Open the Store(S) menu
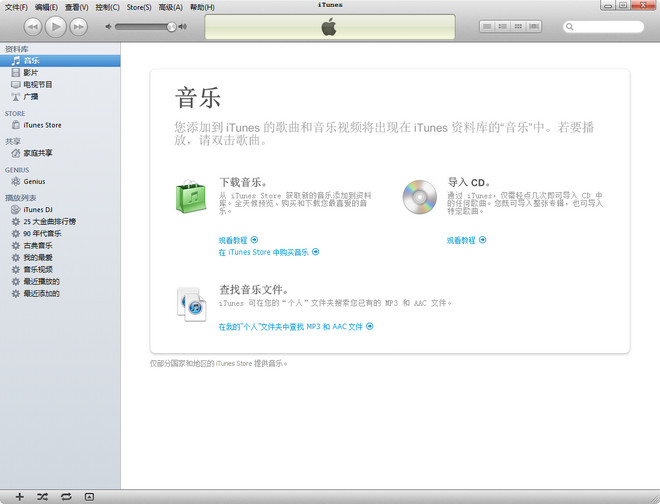The height and width of the screenshot is (504, 660). pos(139,7)
